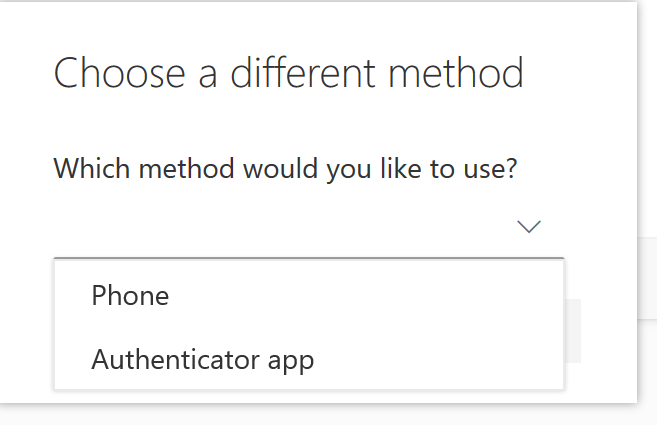This screenshot has width=657, height=425.
Task: Open the method selection combo box
Action: point(309,226)
